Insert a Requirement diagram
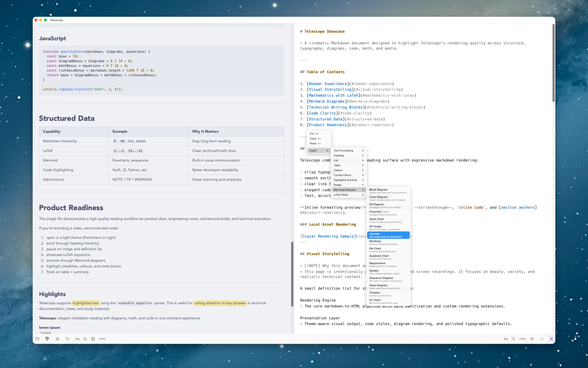The image size is (588, 368). [388, 265]
